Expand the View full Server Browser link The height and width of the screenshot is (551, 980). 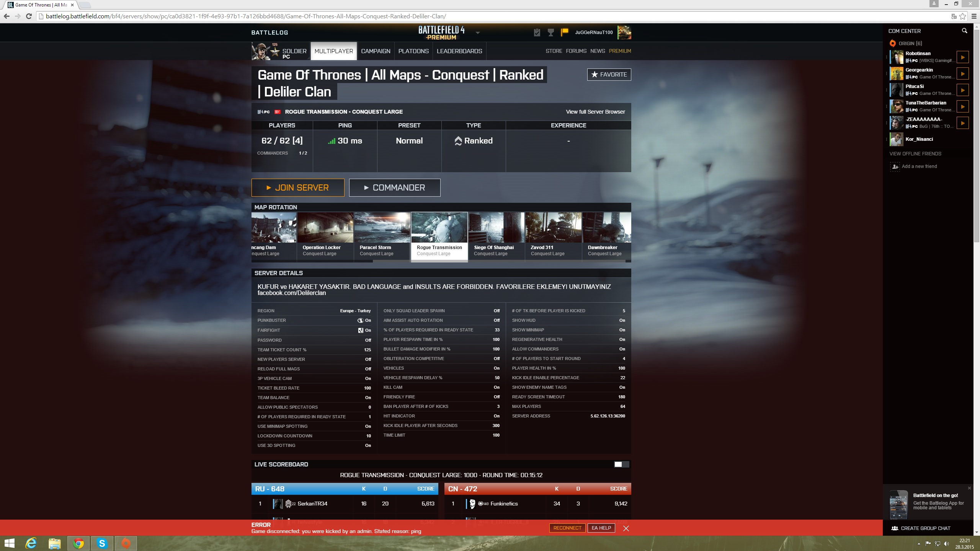595,112
